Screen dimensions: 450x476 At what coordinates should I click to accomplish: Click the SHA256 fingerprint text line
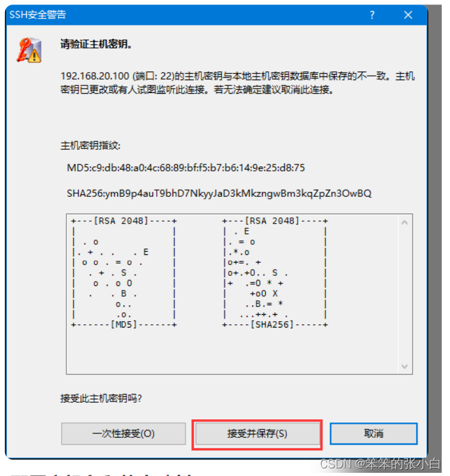(219, 193)
